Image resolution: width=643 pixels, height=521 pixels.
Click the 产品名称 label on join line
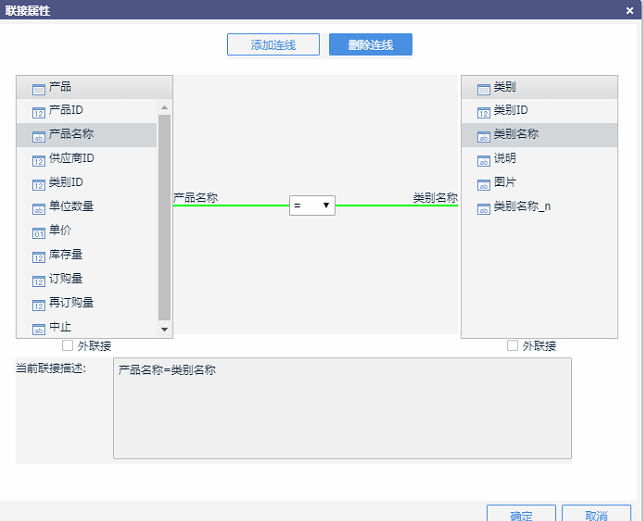195,198
